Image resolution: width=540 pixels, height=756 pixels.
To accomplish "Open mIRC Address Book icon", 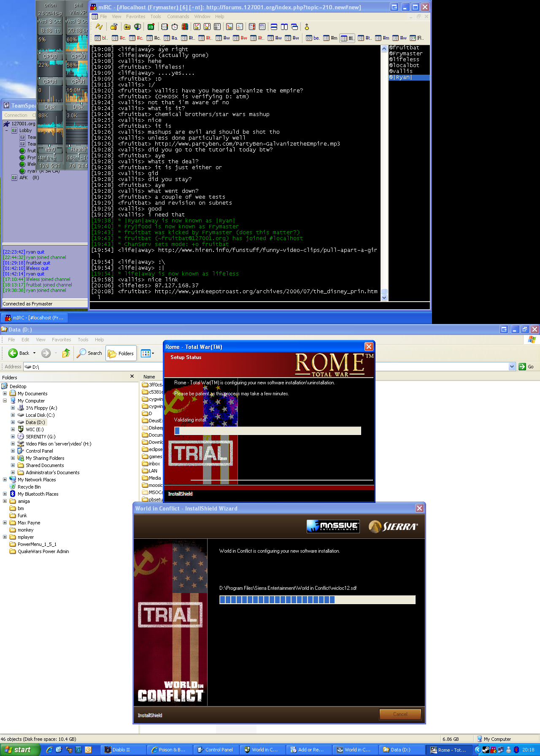I will pos(165,27).
